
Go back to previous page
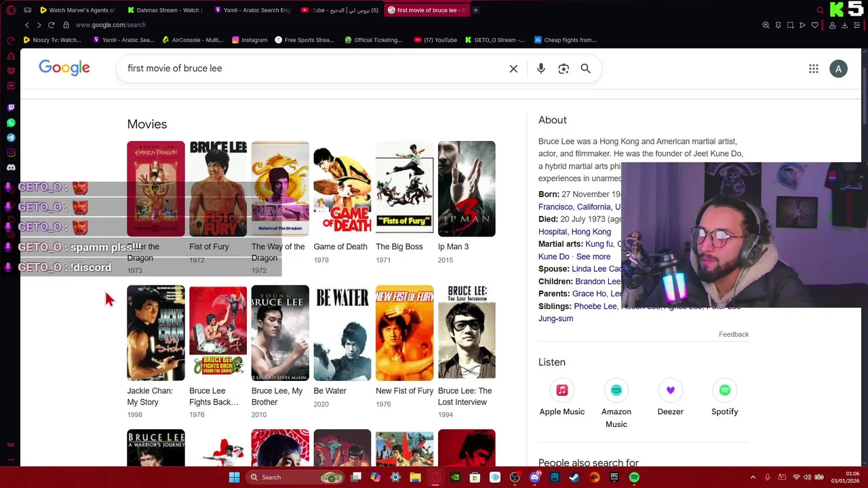click(x=27, y=25)
